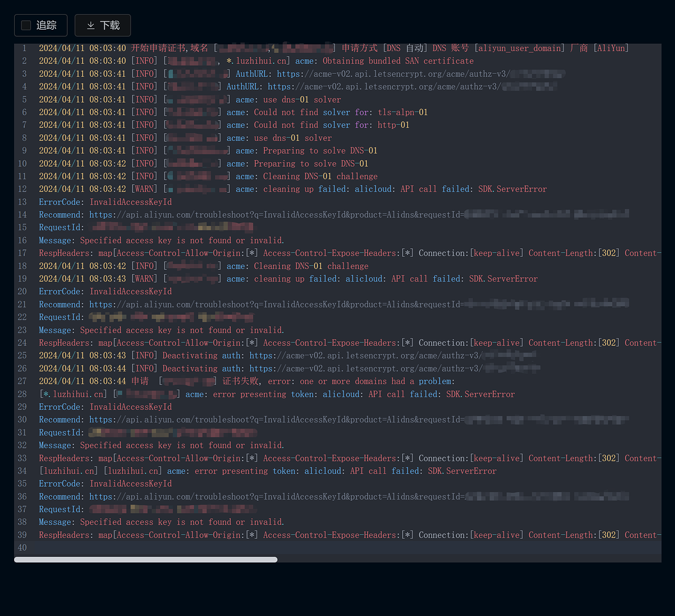Viewport: 675px width, 616px height.
Task: Click the horizontal scrollbar under the log
Action: [x=145, y=559]
